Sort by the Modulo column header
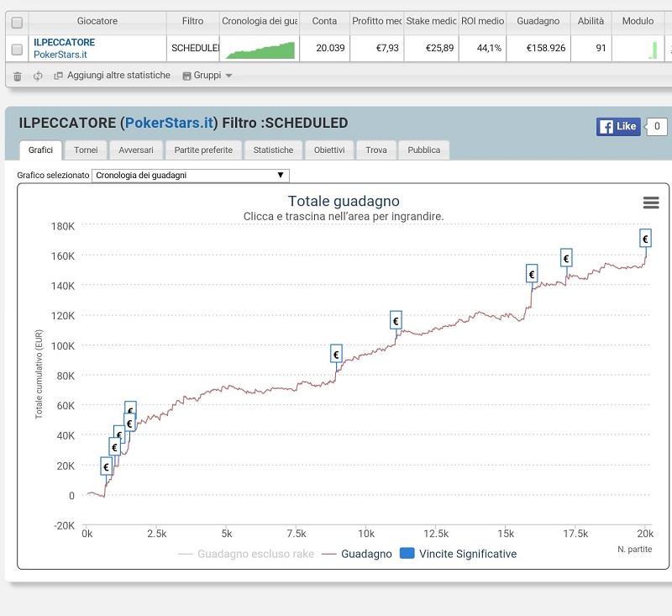The image size is (672, 616). pyautogui.click(x=638, y=21)
